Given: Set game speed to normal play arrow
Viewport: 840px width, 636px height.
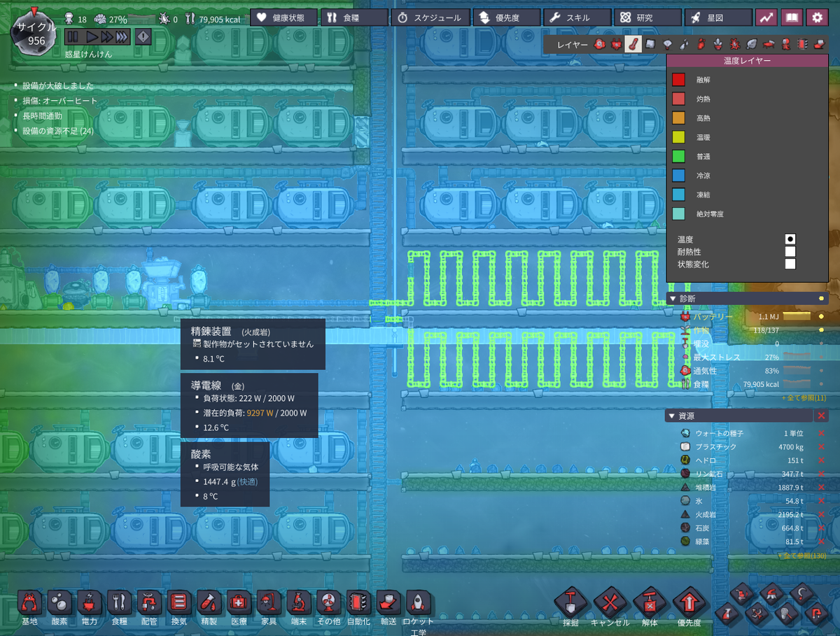Looking at the screenshot, I should [92, 36].
